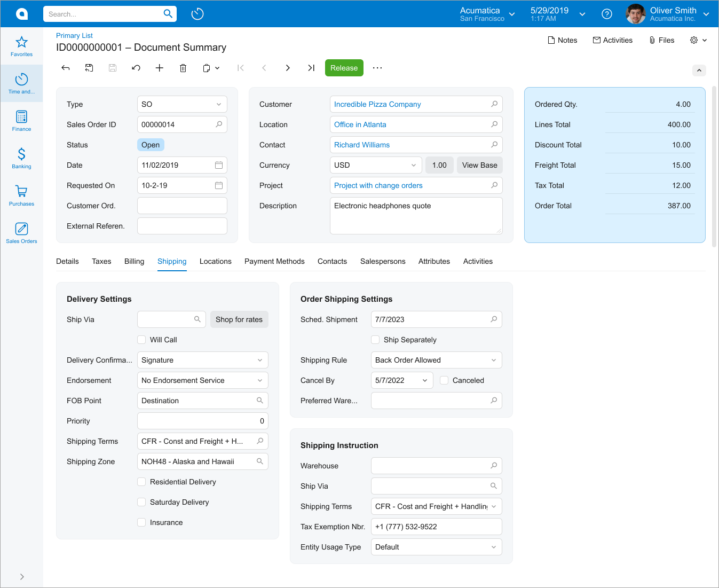
Task: Switch to the Taxes tab
Action: (101, 261)
